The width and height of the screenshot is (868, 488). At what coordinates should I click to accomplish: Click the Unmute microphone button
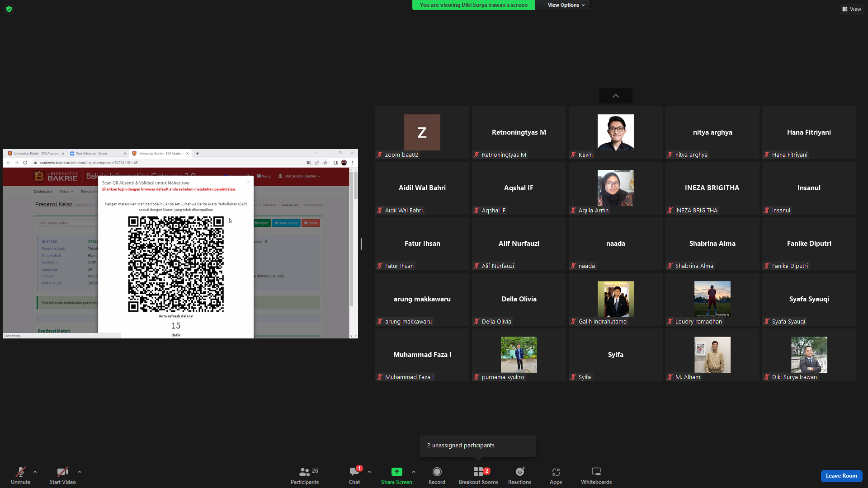tap(20, 476)
